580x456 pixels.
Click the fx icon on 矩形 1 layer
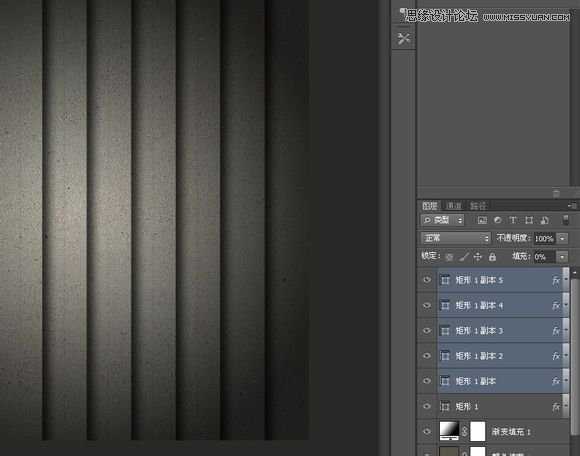[556, 406]
